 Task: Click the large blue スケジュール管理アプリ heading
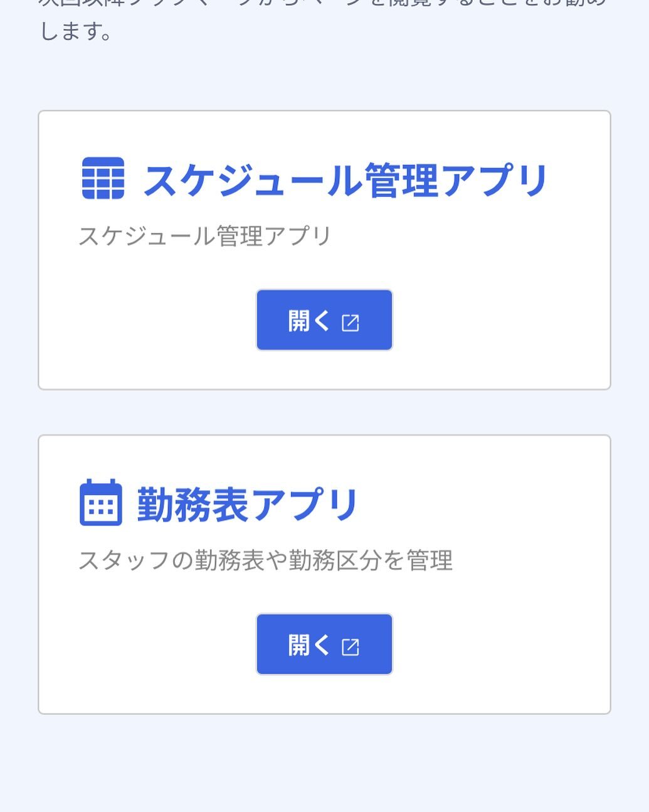pyautogui.click(x=346, y=181)
